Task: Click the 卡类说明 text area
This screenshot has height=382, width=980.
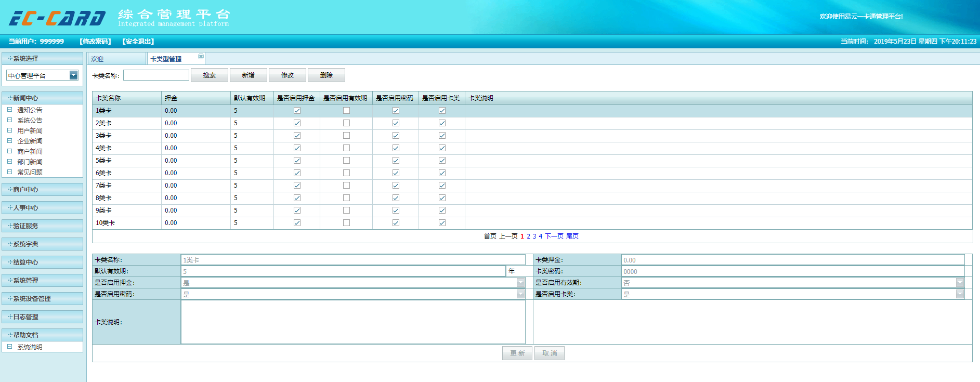Action: (353, 322)
